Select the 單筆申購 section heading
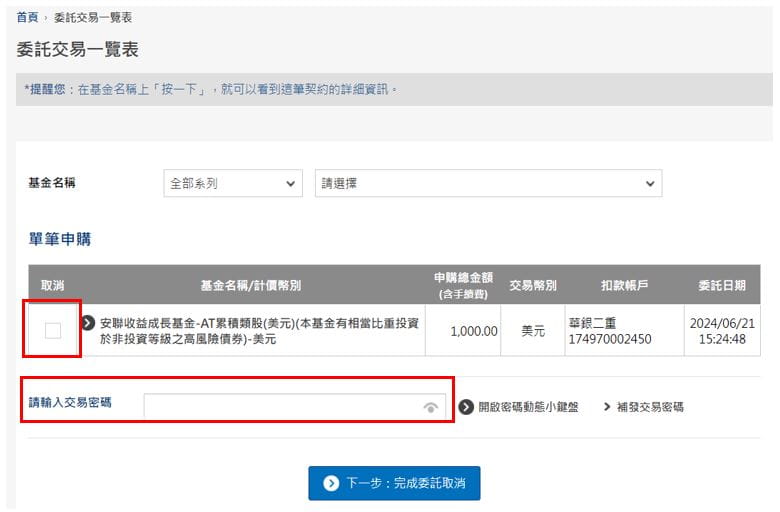 [x=61, y=239]
